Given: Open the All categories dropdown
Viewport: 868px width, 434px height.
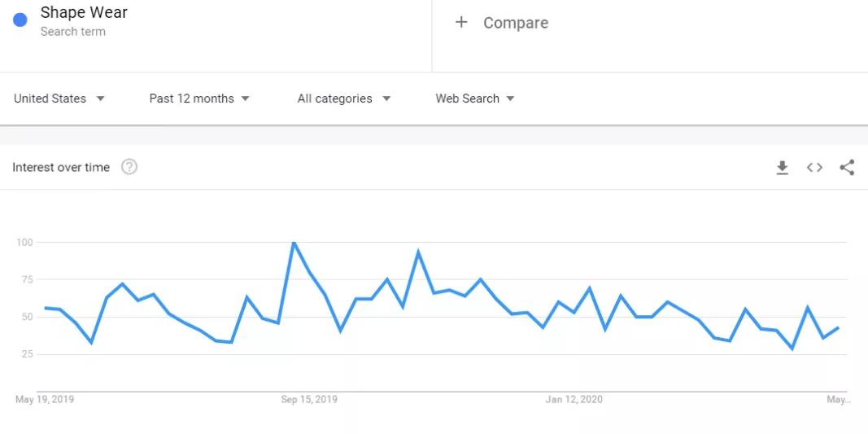Looking at the screenshot, I should click(x=344, y=99).
